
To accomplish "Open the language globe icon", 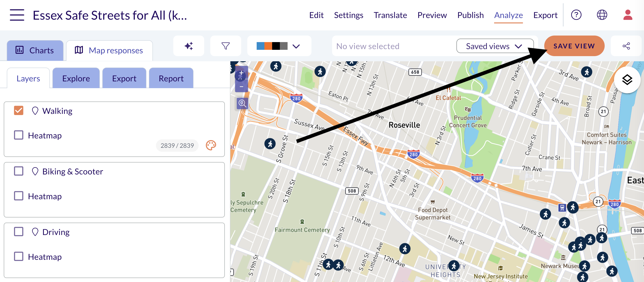I will [x=602, y=15].
